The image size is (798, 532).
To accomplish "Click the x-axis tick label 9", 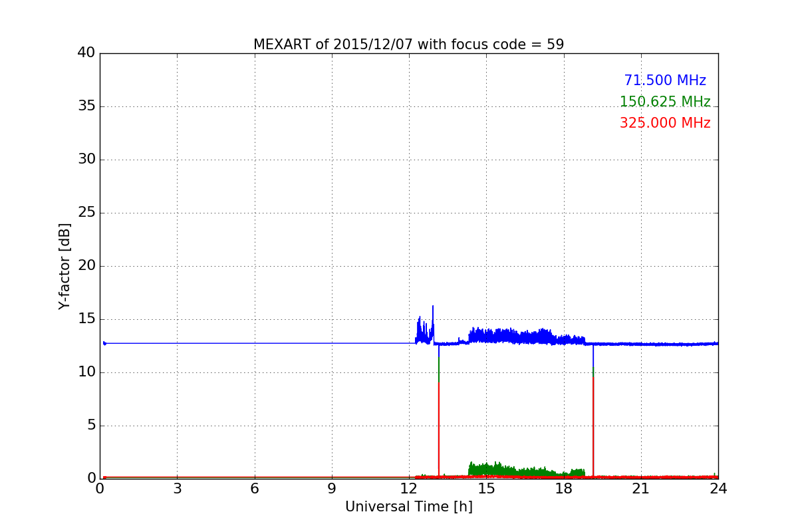I will pyautogui.click(x=332, y=489).
